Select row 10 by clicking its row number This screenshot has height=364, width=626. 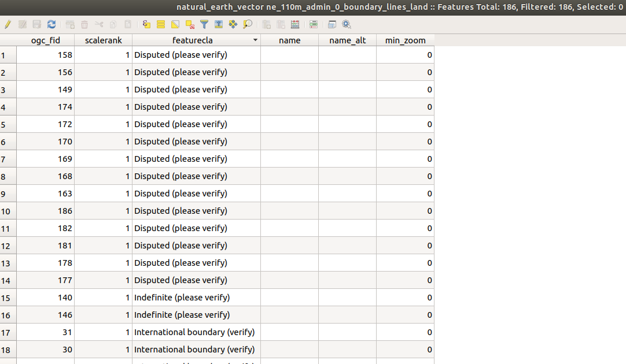[7, 211]
